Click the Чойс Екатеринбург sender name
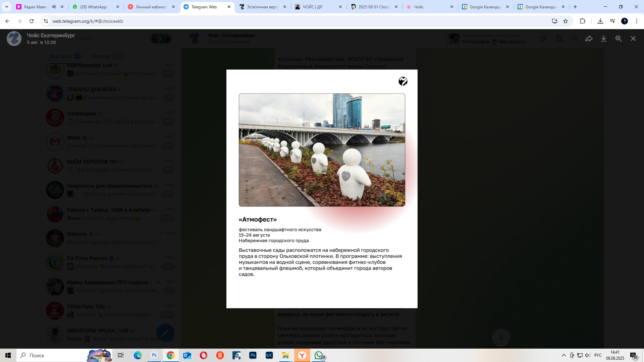 tap(51, 35)
